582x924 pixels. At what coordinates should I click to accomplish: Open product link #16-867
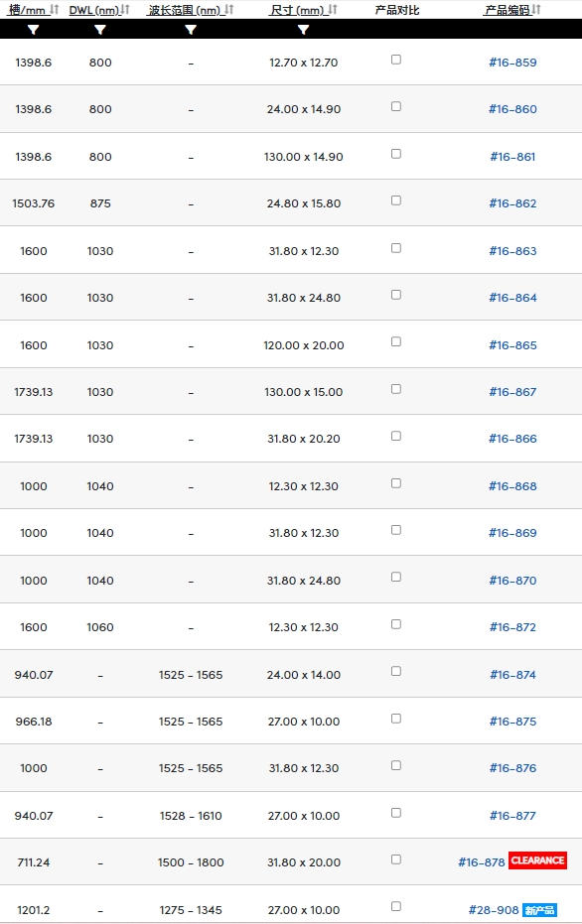(513, 392)
